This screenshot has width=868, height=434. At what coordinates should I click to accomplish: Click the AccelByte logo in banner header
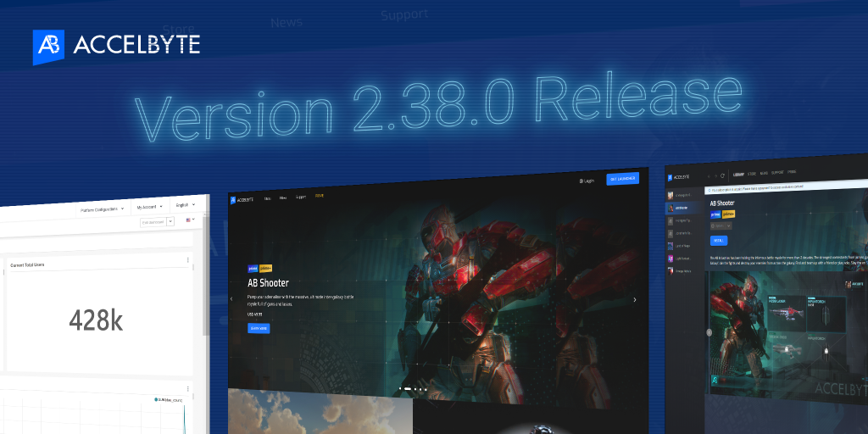click(116, 47)
